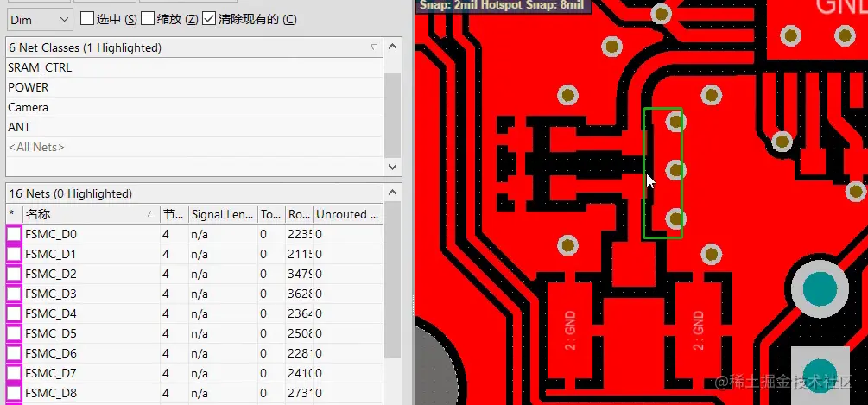Sort by the Signal Length column header
Viewport: 868px width, 405px height.
click(223, 214)
